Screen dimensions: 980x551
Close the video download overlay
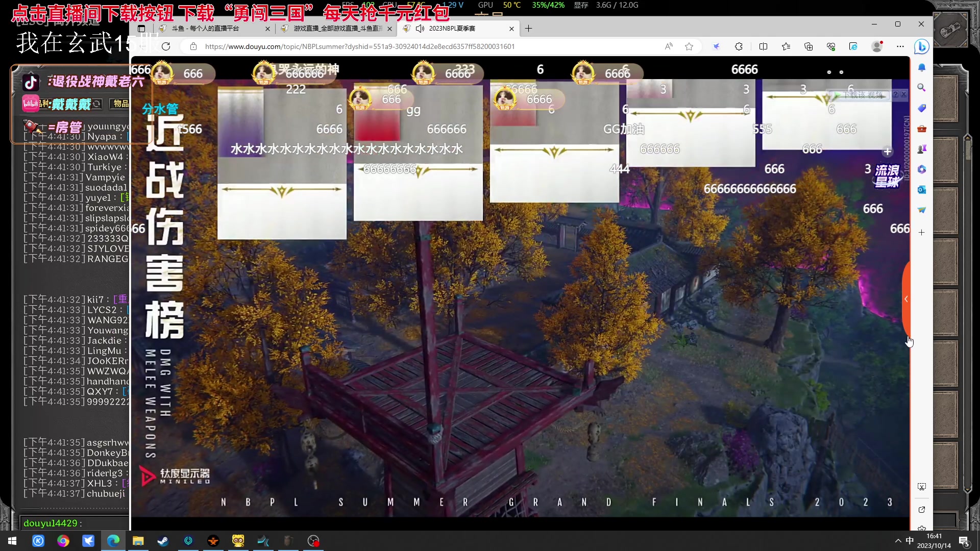(x=903, y=95)
